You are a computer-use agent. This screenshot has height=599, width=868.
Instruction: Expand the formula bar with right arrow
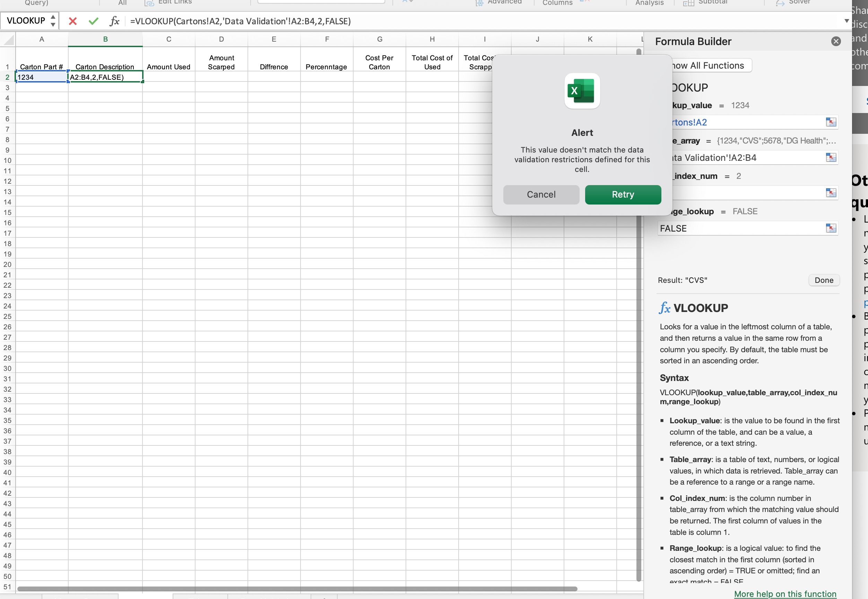pyautogui.click(x=846, y=21)
